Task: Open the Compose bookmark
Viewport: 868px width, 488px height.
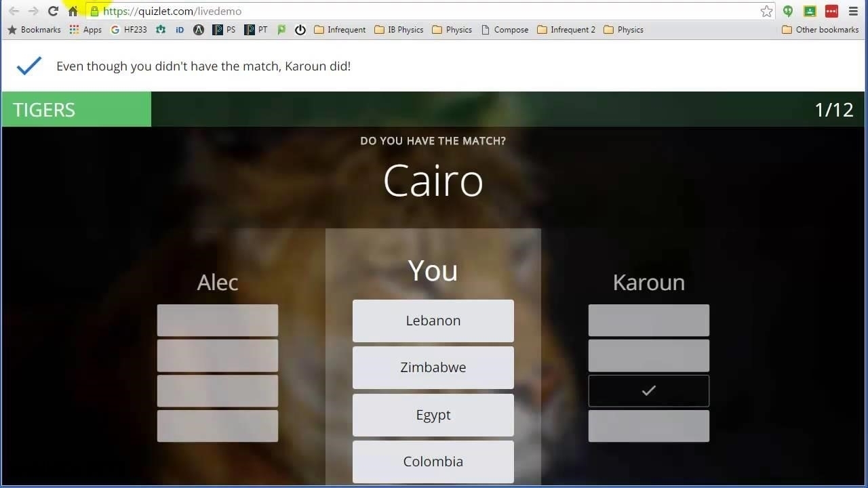Action: [x=505, y=30]
